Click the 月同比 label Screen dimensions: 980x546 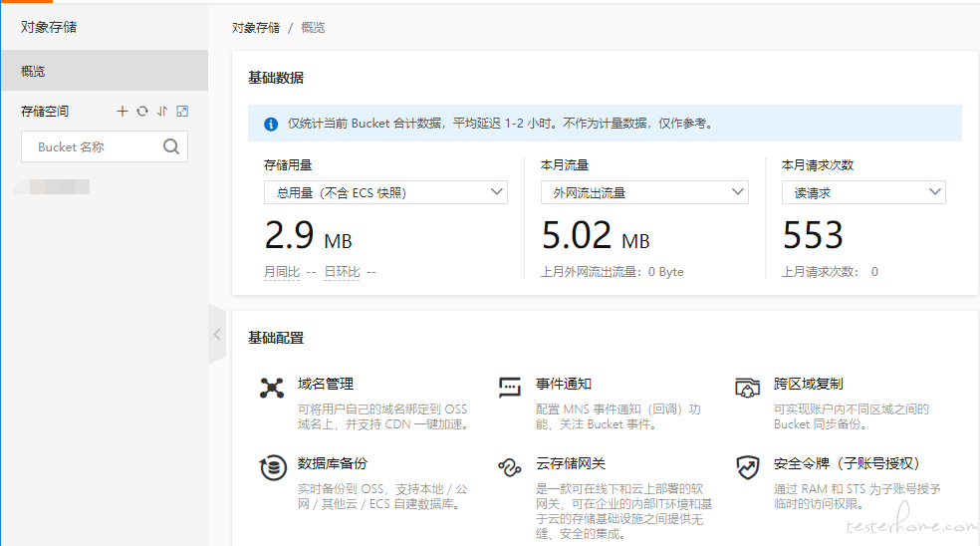click(282, 272)
